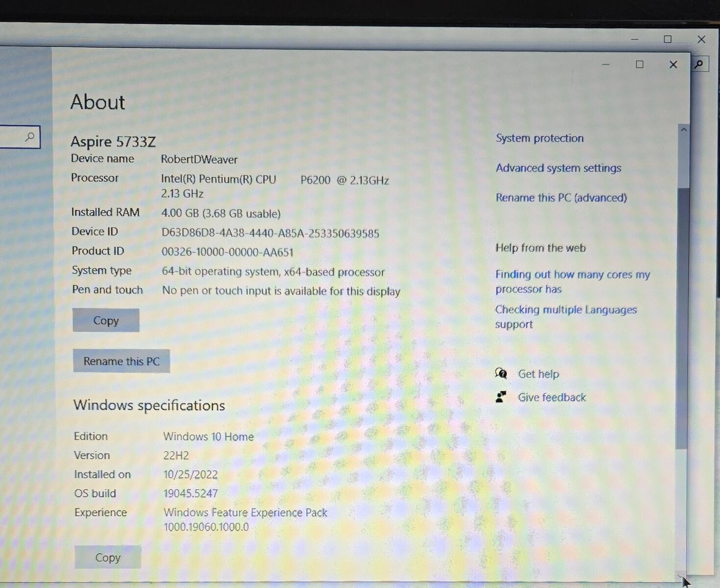This screenshot has width=720, height=588.
Task: Click Rename this PC (advanced) link
Action: [x=561, y=198]
